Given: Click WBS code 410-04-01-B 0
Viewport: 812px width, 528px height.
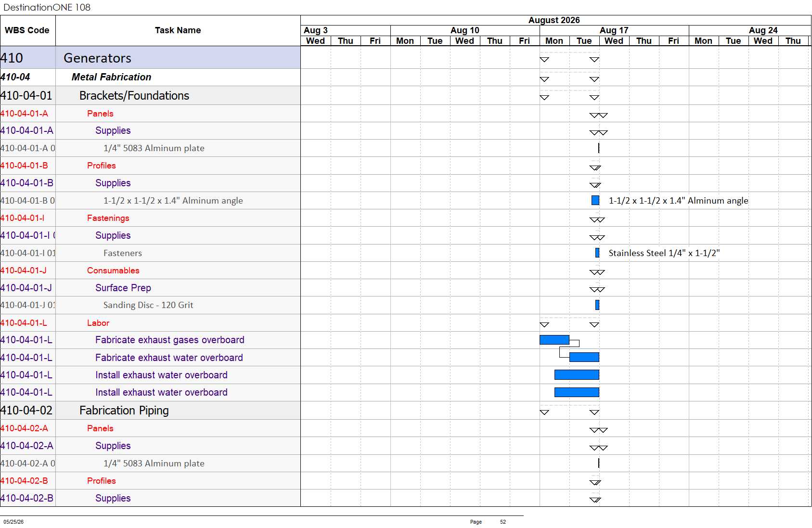Looking at the screenshot, I should (x=28, y=201).
